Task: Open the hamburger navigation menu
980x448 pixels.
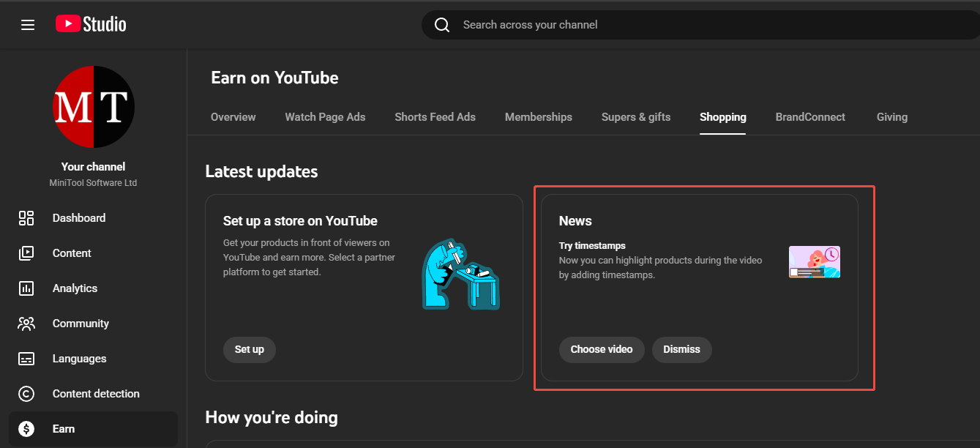Action: point(28,24)
